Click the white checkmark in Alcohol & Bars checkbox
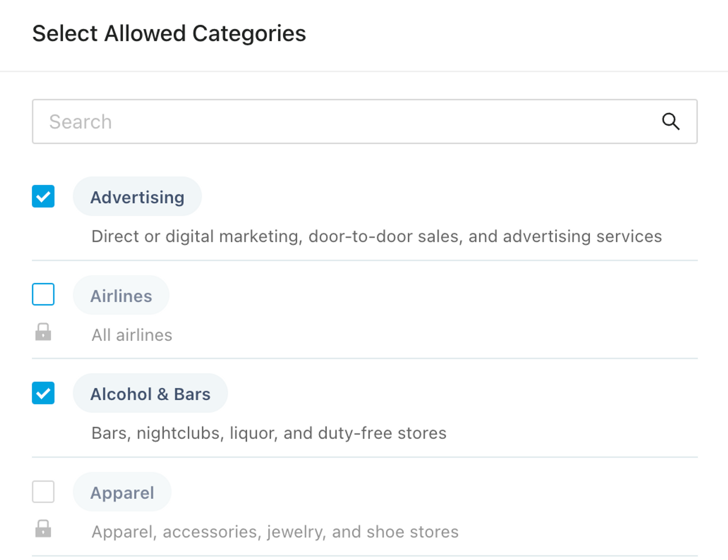The width and height of the screenshot is (728, 560). [43, 393]
